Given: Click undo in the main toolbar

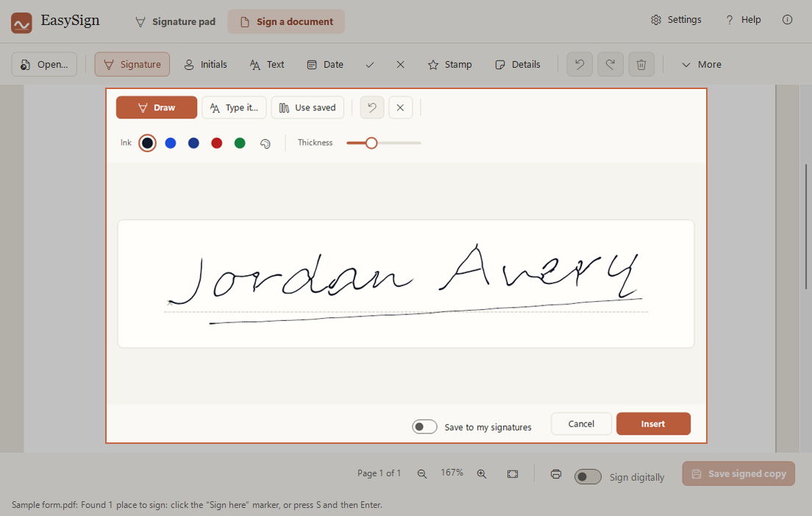Looking at the screenshot, I should (x=580, y=64).
